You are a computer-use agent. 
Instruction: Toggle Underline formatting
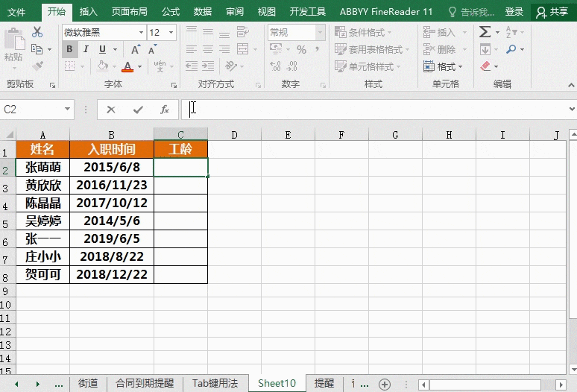click(x=102, y=49)
